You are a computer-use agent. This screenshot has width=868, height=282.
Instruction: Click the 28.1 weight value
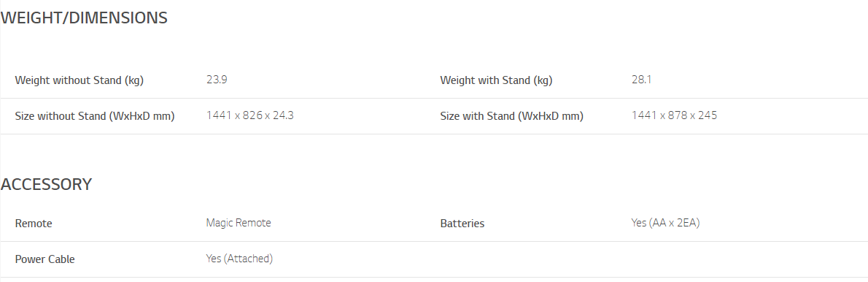(641, 80)
